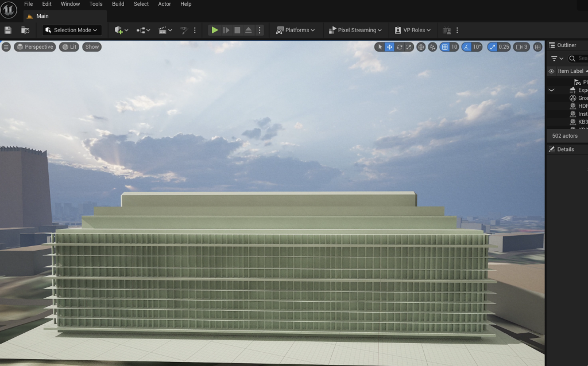Click the world/local coordinate globe icon

[421, 47]
